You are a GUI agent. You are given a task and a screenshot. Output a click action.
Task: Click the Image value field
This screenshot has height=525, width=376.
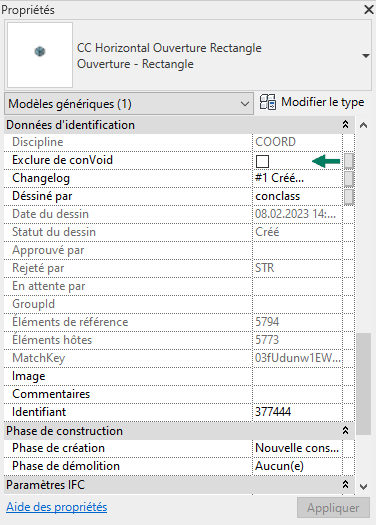[297, 376]
